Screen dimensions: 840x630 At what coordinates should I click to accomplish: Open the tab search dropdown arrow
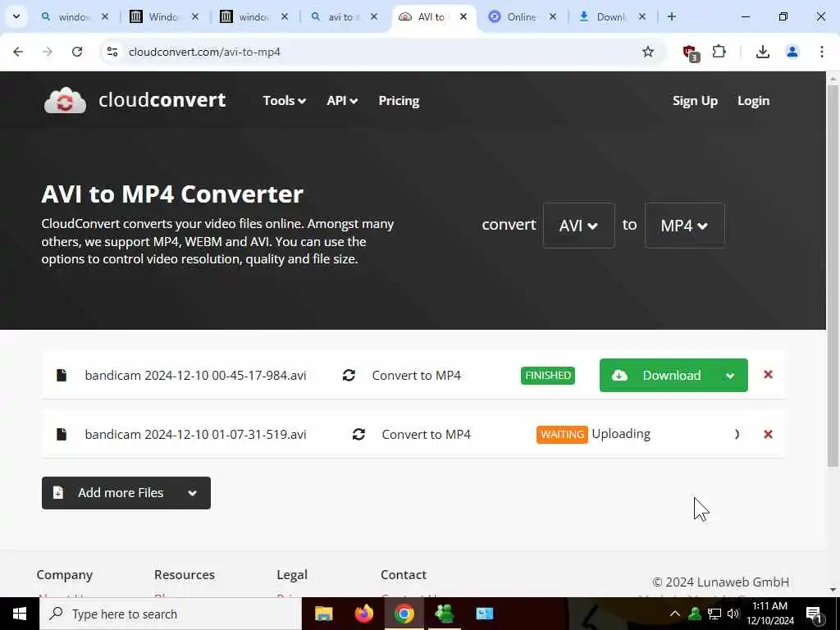16,16
